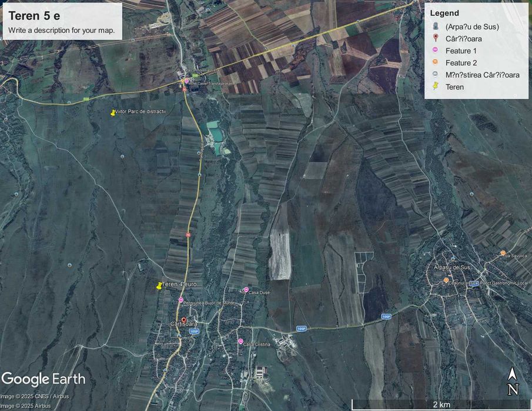This screenshot has width=532, height=411.
Task: Click the map title "Teren 5 e"
Action: point(34,16)
